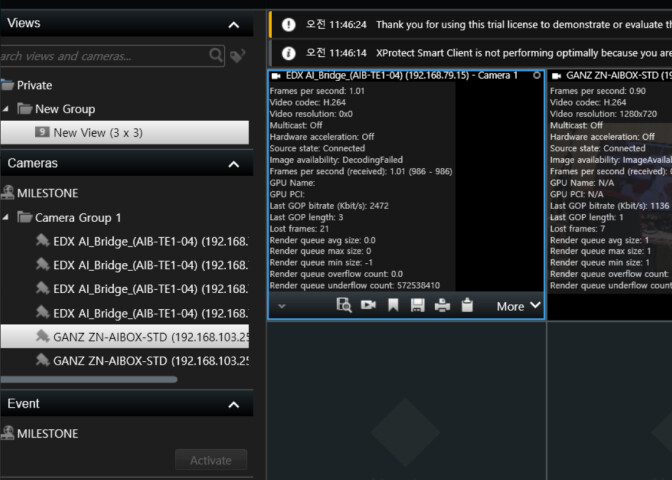This screenshot has width=672, height=480.
Task: Select the Private views folder
Action: [x=34, y=85]
